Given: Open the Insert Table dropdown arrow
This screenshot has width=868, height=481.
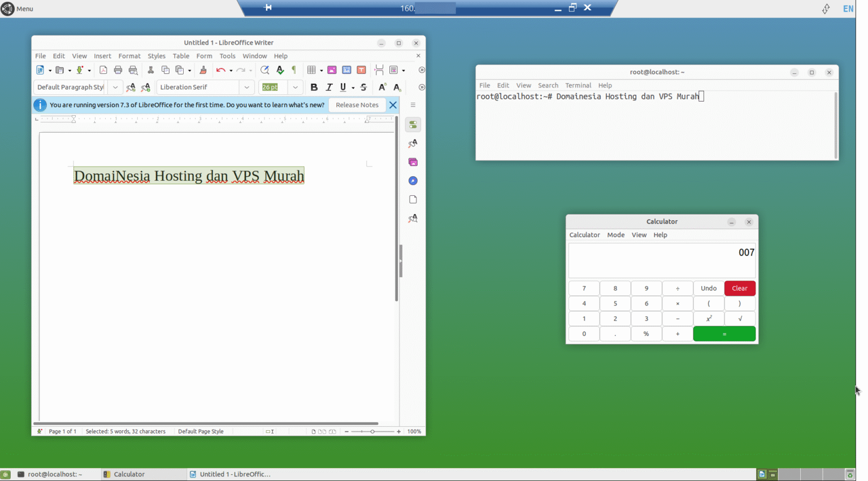Looking at the screenshot, I should click(322, 71).
